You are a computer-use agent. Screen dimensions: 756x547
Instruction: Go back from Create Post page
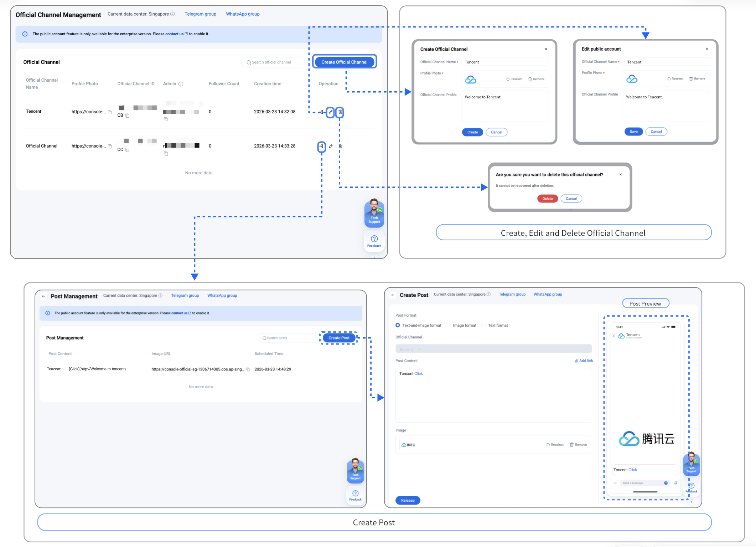tap(393, 295)
